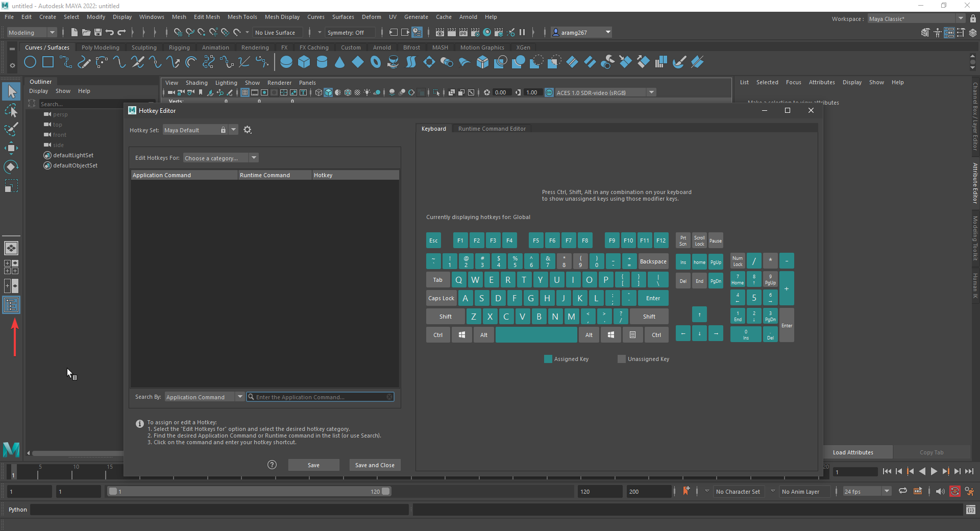Click the Caps Lock key on the virtual keyboard
The height and width of the screenshot is (531, 980).
[441, 298]
